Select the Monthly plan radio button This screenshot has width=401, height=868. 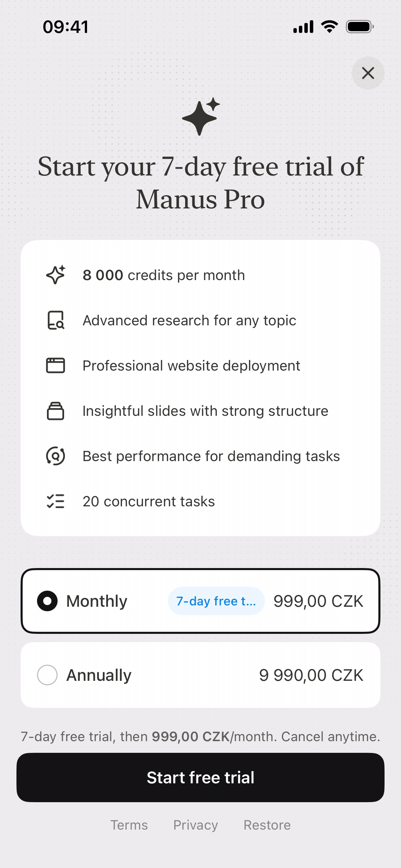coord(47,601)
